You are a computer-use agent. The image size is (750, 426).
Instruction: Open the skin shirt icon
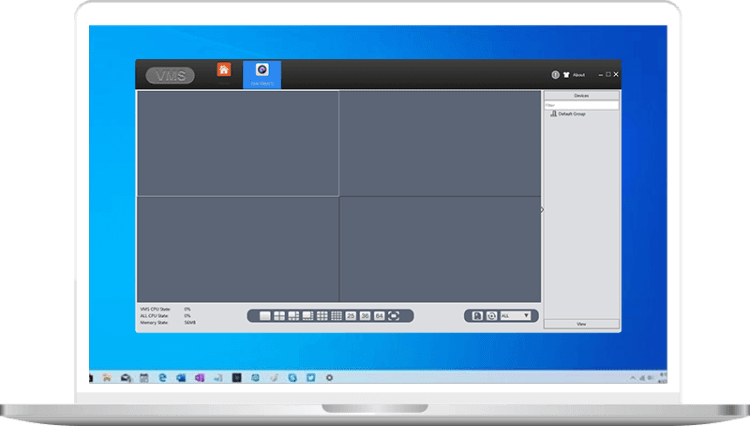566,75
